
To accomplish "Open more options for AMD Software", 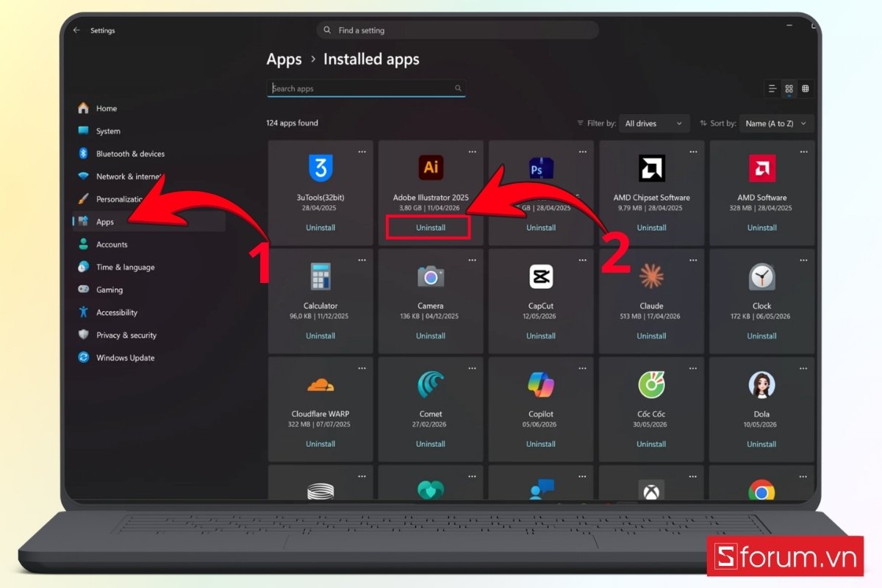I will (803, 151).
